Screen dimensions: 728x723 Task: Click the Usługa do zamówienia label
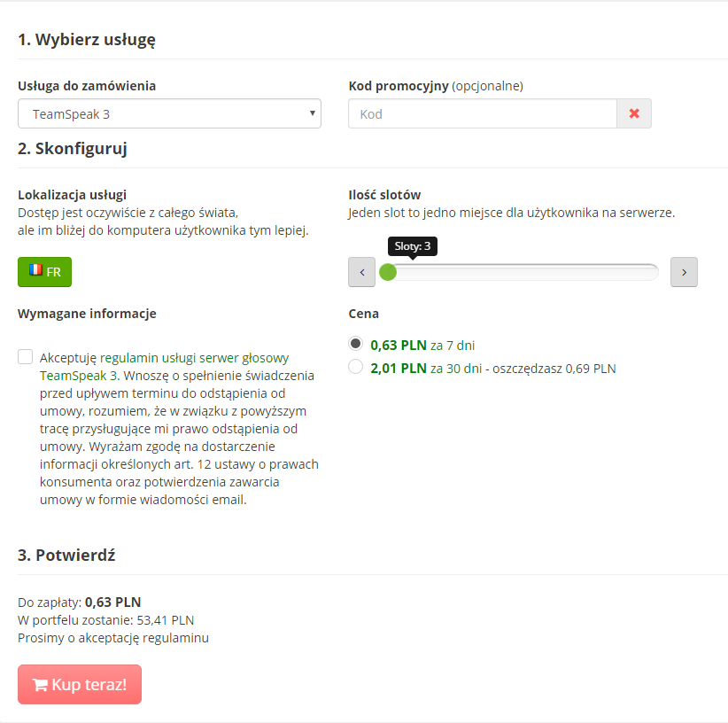87,86
